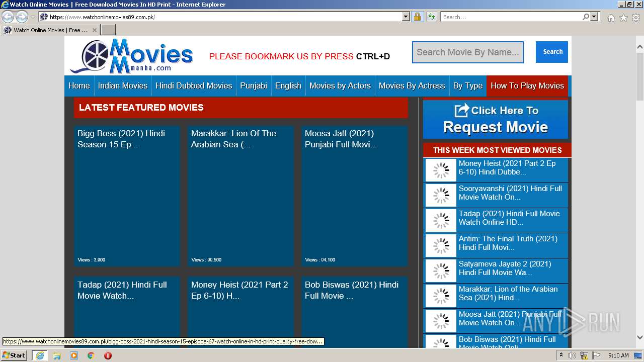Expand the address bar dropdown arrow
The image size is (644, 362).
tap(406, 17)
